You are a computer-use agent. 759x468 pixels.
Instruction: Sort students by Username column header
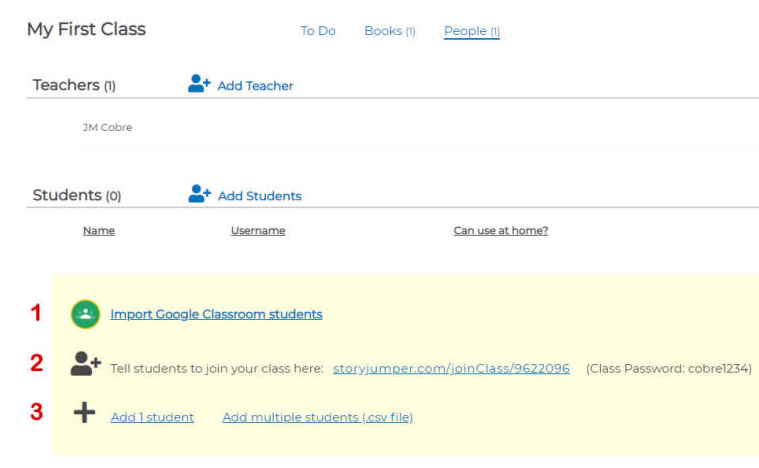258,231
